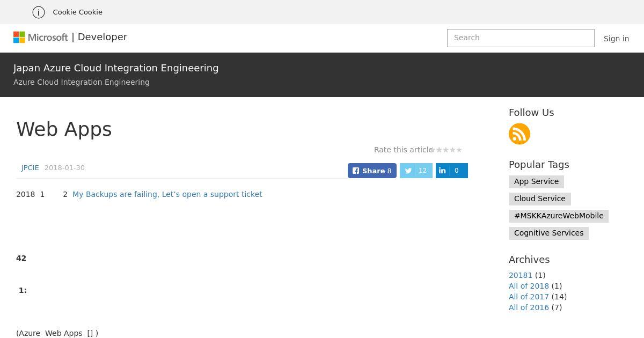Go to the Developer site link
This screenshot has height=338, width=644.
(x=103, y=37)
